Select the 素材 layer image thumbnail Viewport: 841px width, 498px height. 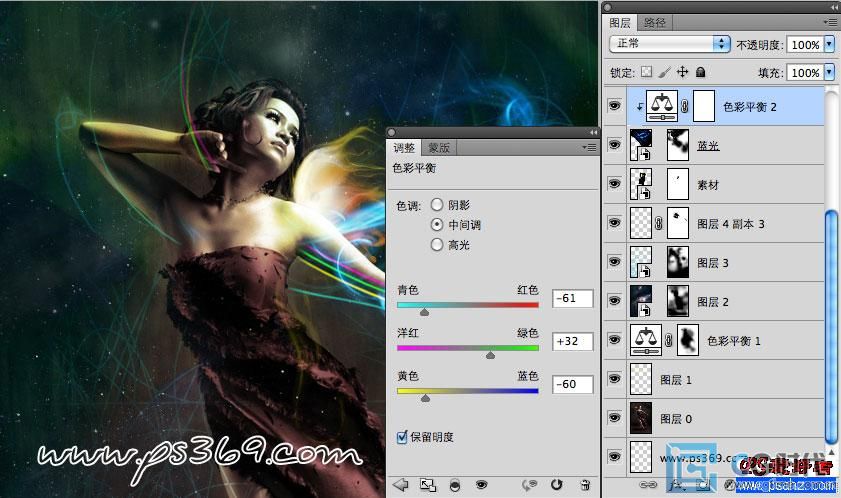click(641, 184)
